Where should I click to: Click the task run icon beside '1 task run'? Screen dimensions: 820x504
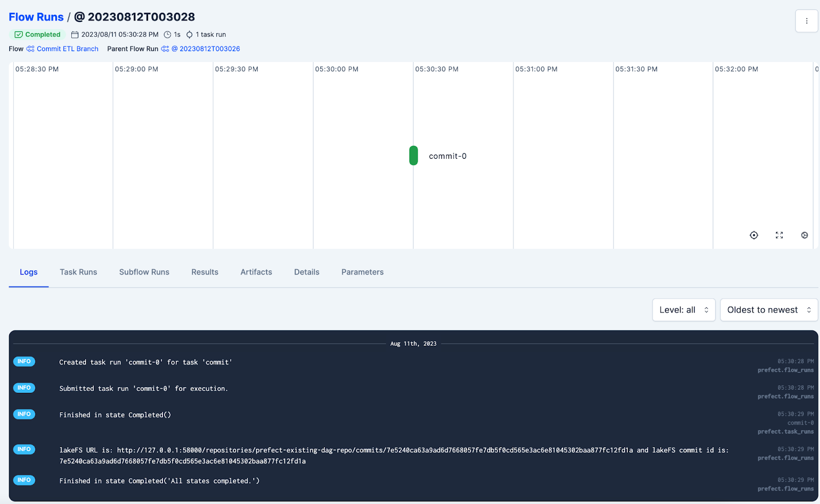[x=190, y=35]
